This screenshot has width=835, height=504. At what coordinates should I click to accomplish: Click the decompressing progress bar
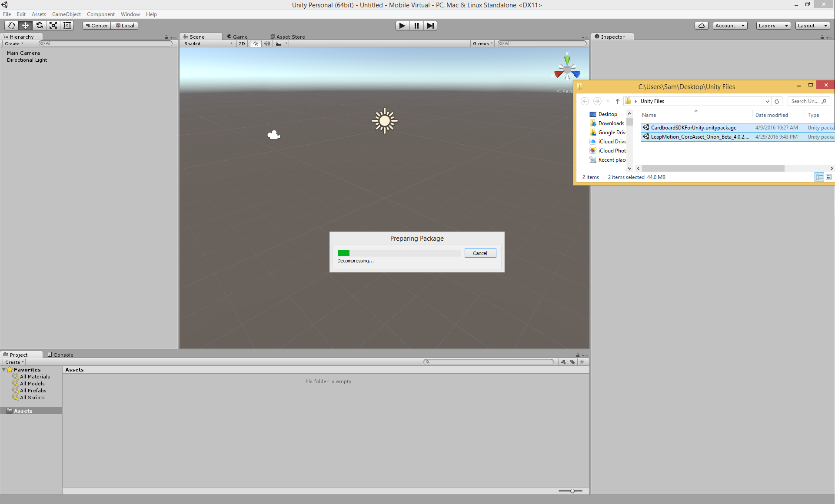pos(399,253)
